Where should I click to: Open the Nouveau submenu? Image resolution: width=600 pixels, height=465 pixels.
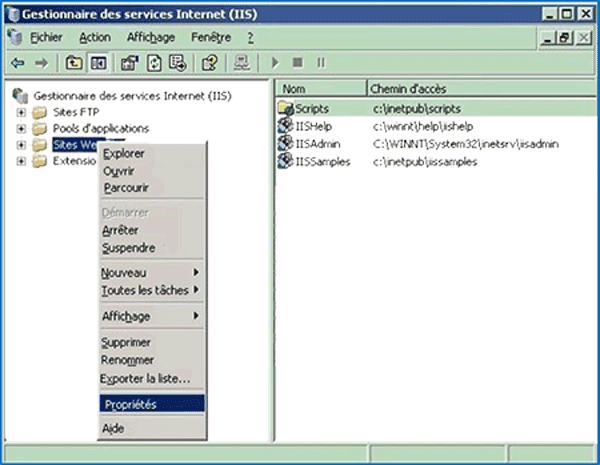pyautogui.click(x=152, y=272)
